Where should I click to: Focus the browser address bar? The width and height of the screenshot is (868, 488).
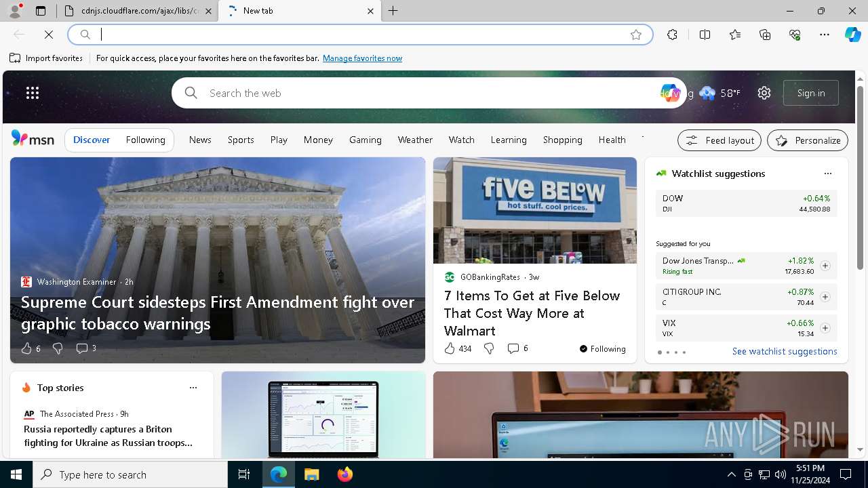pyautogui.click(x=359, y=35)
